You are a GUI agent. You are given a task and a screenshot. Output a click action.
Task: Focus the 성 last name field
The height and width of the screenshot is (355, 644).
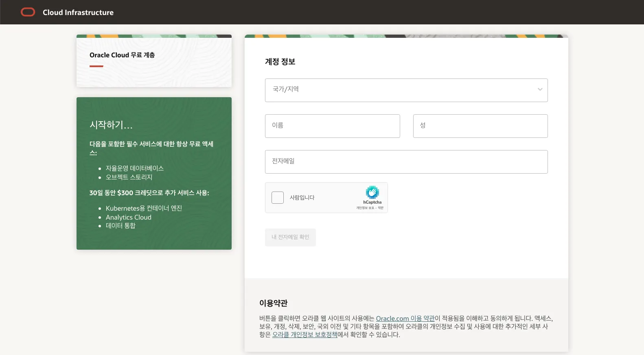pyautogui.click(x=480, y=126)
